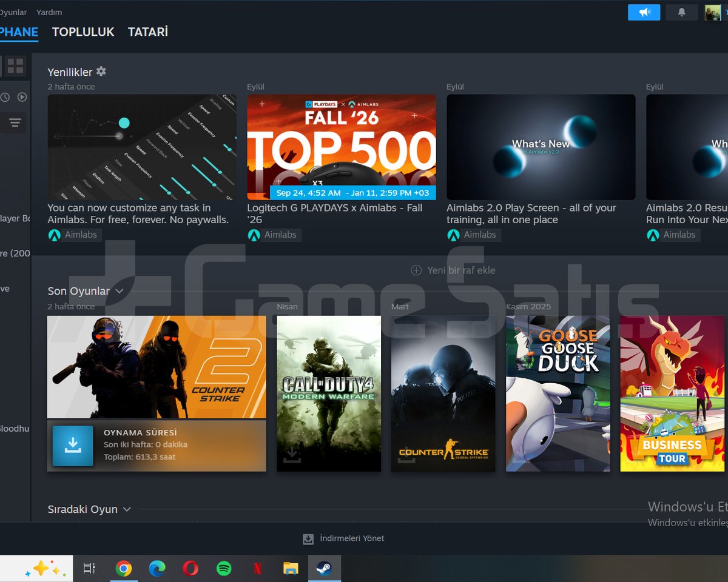Open the Counter-Strike Global Offensive cover
Viewport: 728px width, 582px height.
click(443, 393)
